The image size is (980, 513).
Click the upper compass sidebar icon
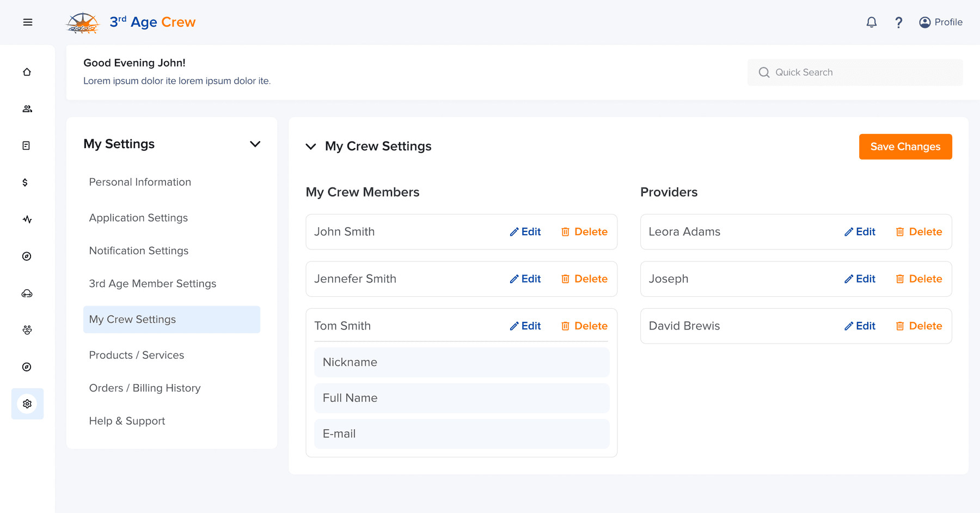point(27,256)
